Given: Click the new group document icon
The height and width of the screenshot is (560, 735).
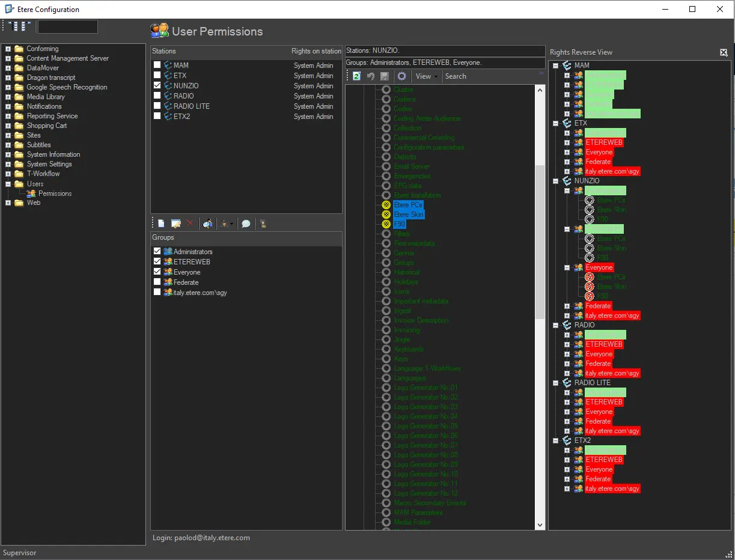Looking at the screenshot, I should point(161,224).
